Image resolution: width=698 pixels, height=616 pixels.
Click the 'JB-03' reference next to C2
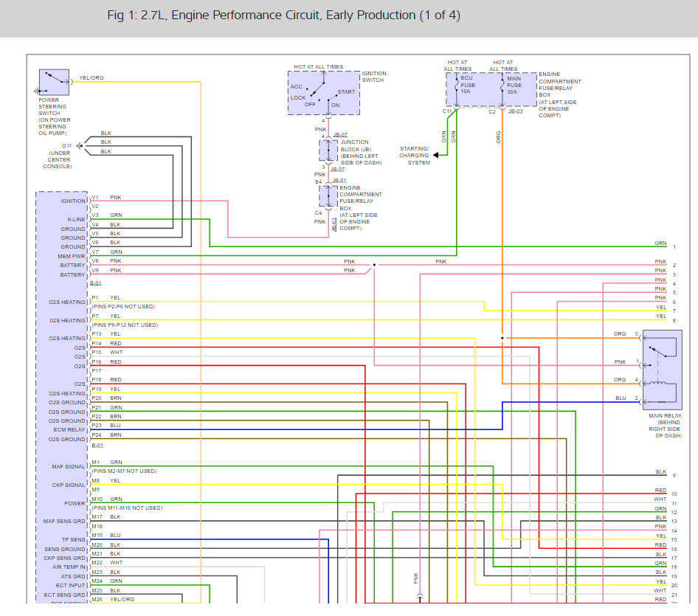516,111
